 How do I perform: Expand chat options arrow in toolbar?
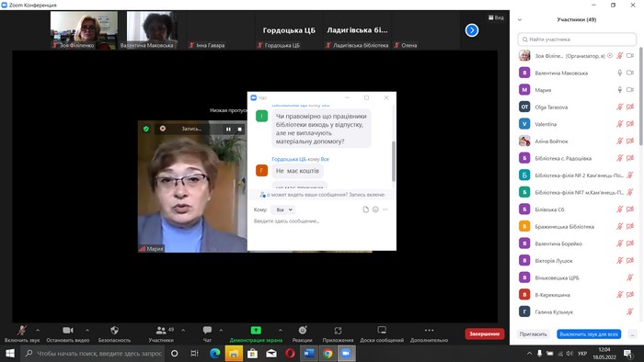221,330
